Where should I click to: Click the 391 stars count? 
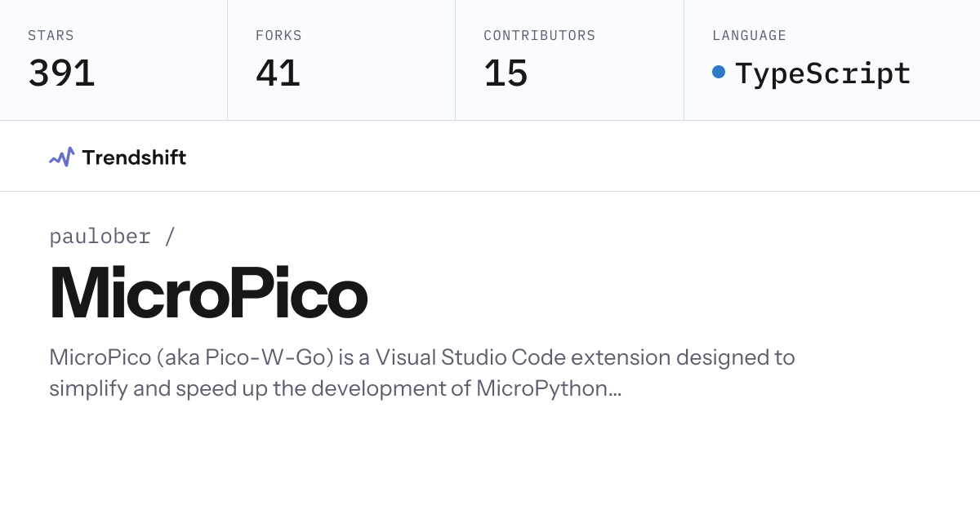61,73
